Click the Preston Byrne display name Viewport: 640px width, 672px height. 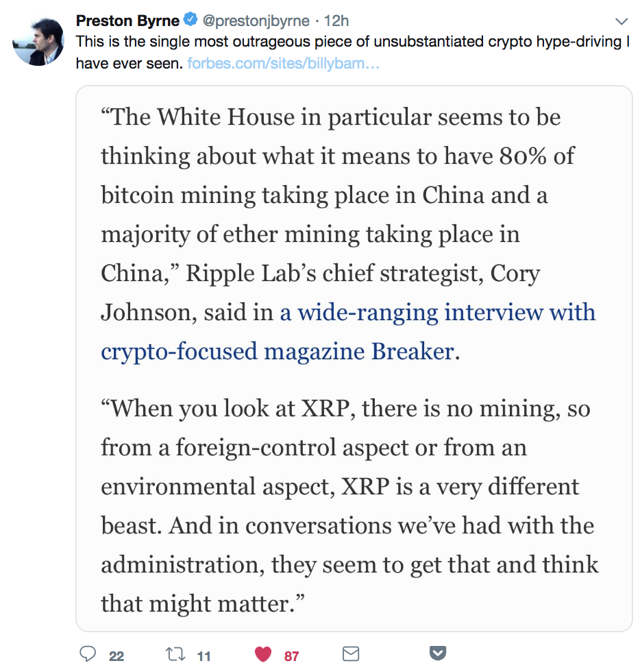click(127, 21)
